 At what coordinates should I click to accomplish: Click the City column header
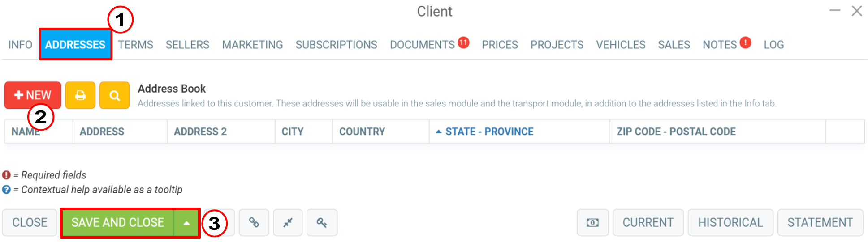coord(293,132)
